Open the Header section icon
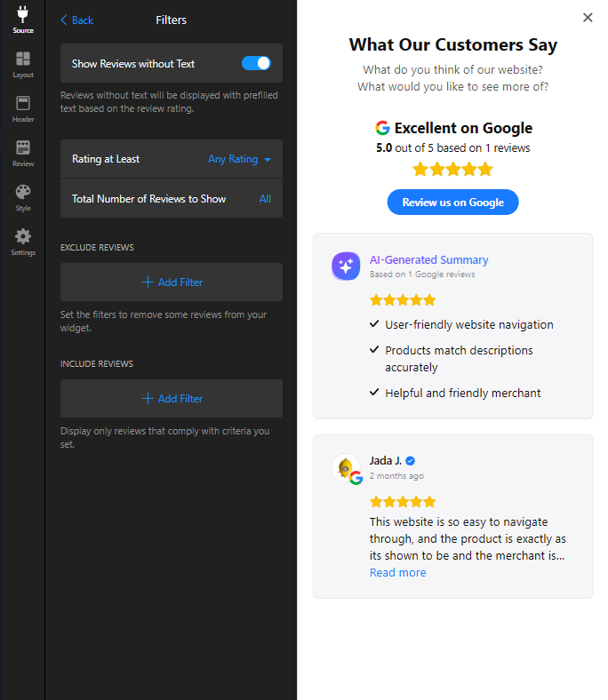Image resolution: width=608 pixels, height=700 pixels. [23, 103]
